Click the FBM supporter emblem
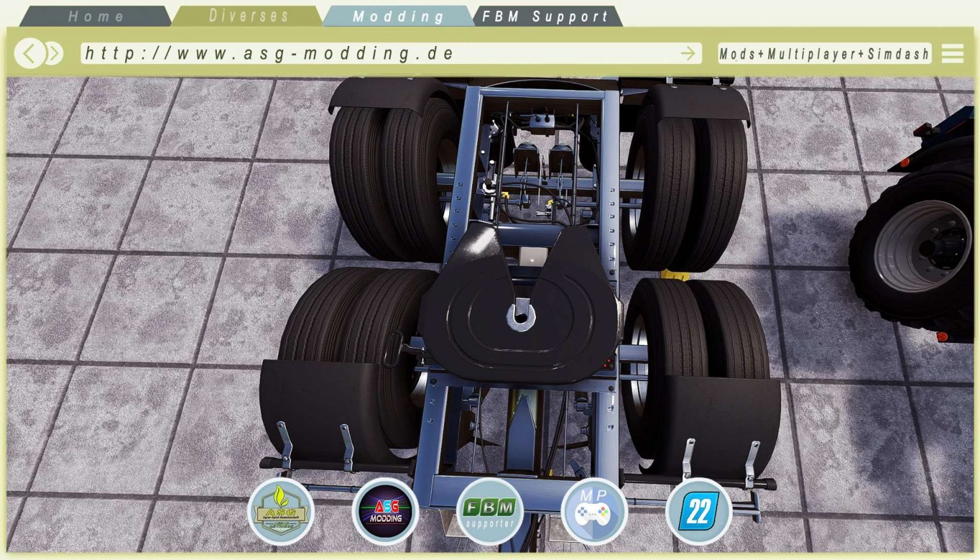 (x=489, y=511)
